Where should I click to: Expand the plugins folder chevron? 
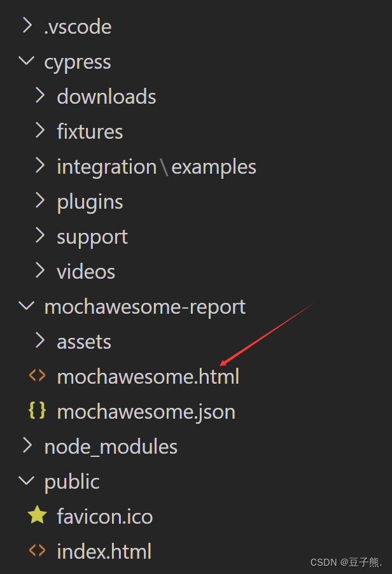click(x=40, y=201)
